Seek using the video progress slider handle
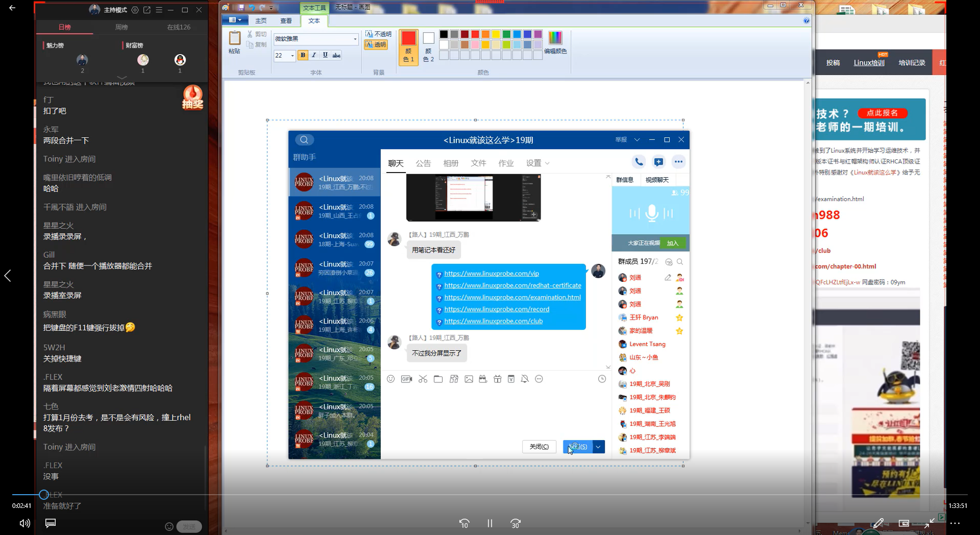Viewport: 980px width, 535px height. click(x=44, y=495)
